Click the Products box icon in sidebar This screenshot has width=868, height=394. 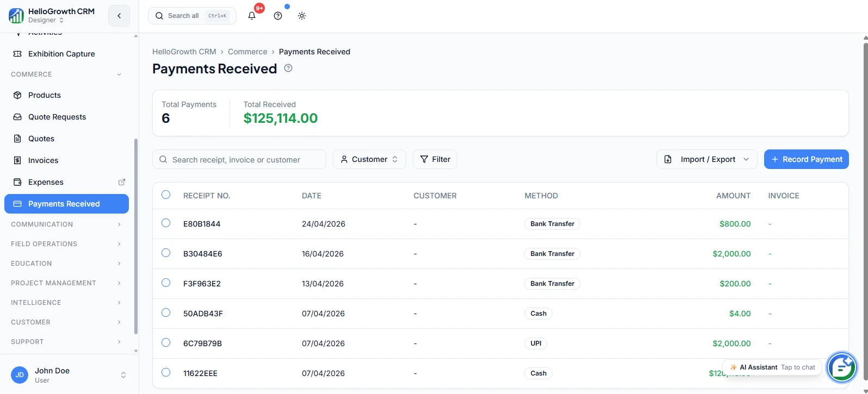(17, 95)
